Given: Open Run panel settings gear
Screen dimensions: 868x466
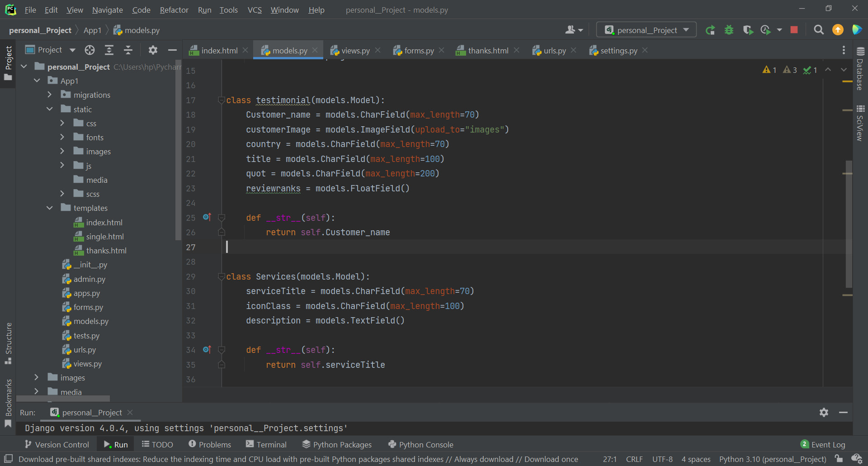Looking at the screenshot, I should [824, 412].
